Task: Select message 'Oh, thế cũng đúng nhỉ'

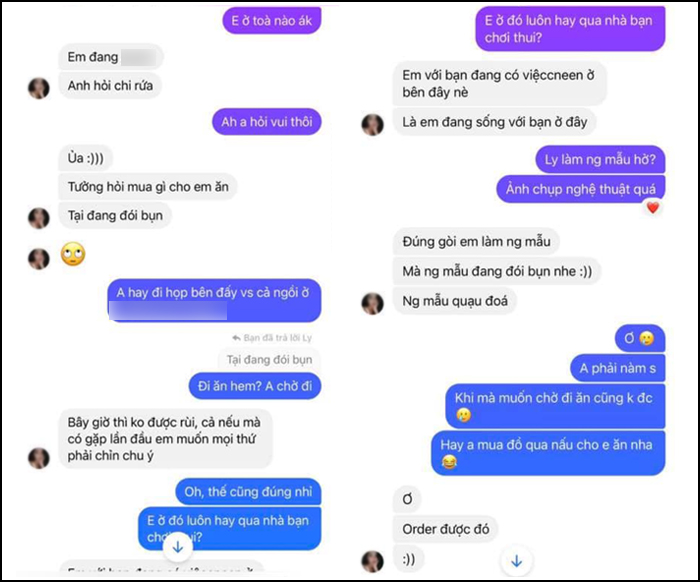Action: coord(248,491)
